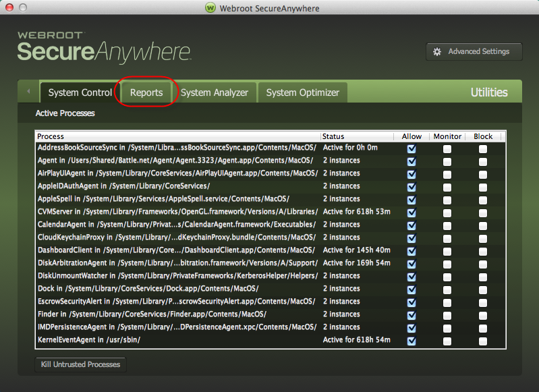This screenshot has width=539, height=392.
Task: Sort by the Process column header
Action: pyautogui.click(x=178, y=136)
